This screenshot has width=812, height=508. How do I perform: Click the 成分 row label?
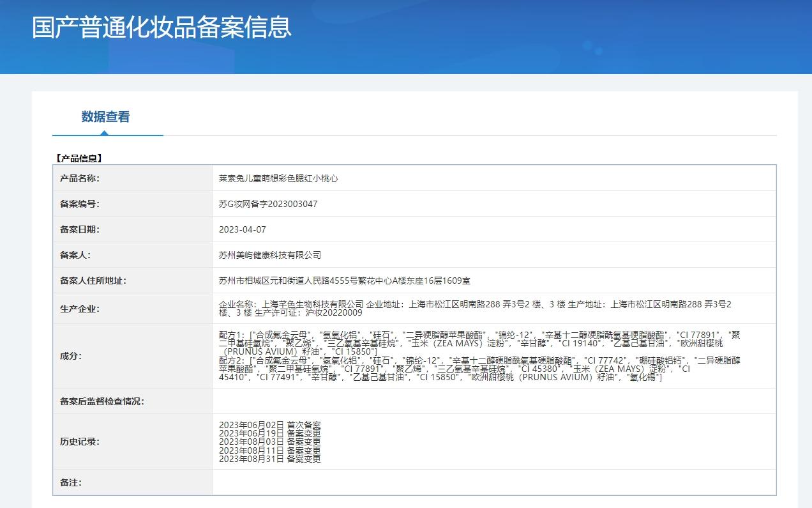click(71, 356)
